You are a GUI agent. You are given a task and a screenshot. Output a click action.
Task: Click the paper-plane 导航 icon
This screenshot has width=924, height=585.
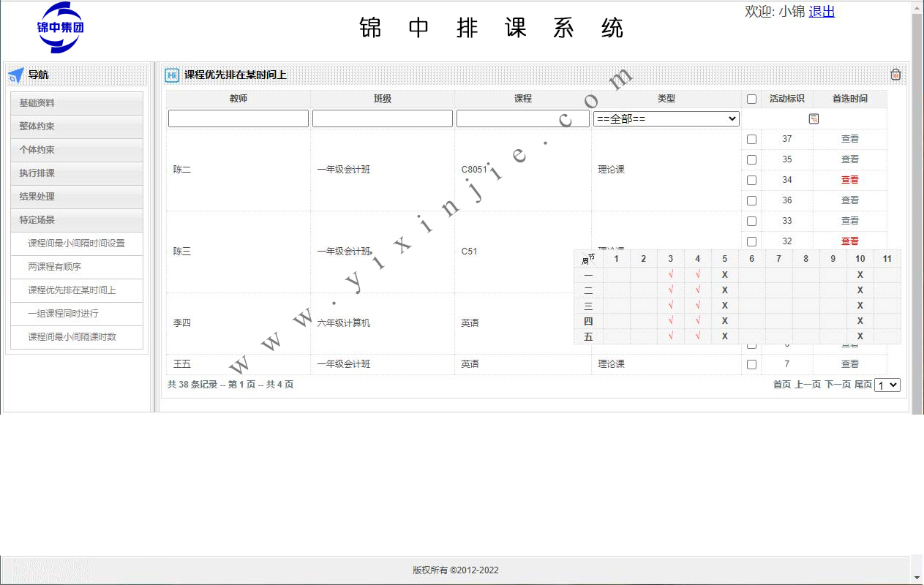click(16, 75)
